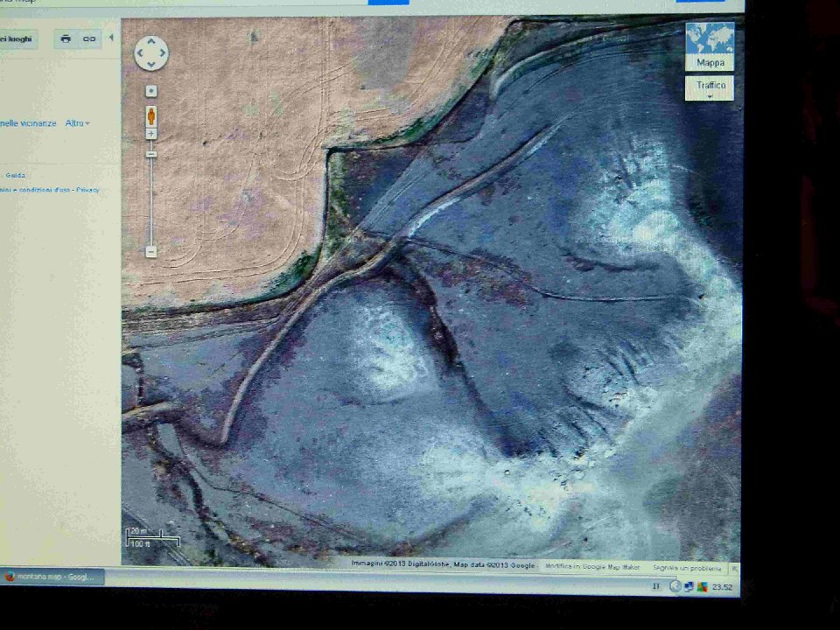Open the Traffico layer dropdown
Viewport: 840px width, 630px height.
[x=710, y=87]
